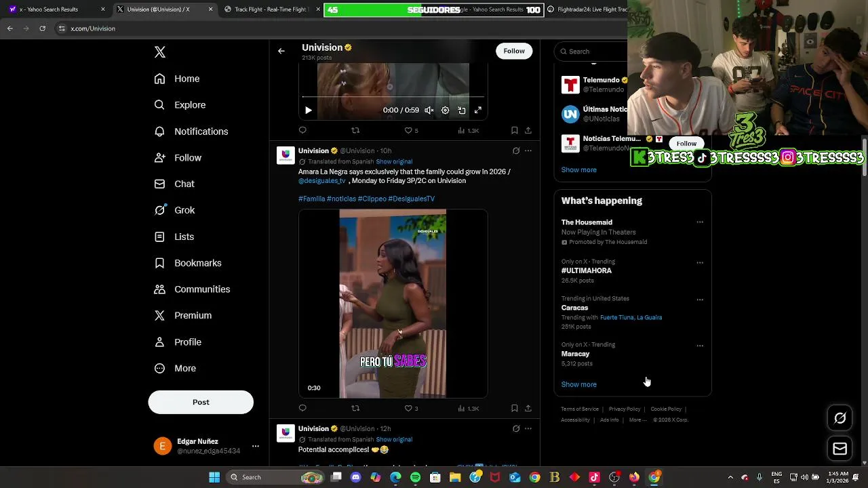Open the X logo home link
The height and width of the screenshot is (488, 868).
coord(160,52)
